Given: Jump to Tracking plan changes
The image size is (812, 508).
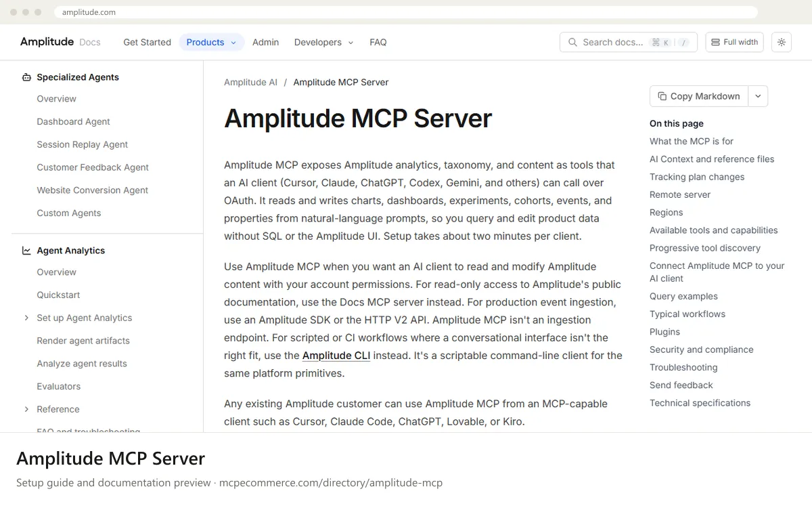Looking at the screenshot, I should pyautogui.click(x=697, y=177).
